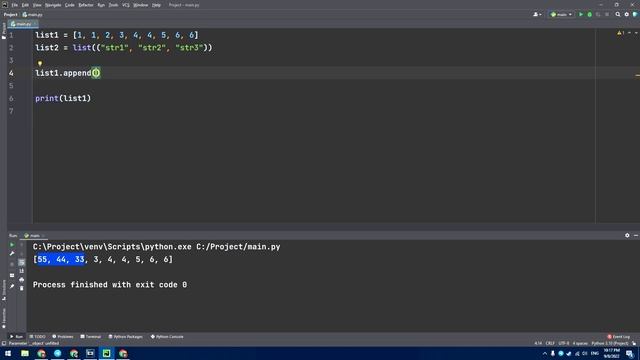Image resolution: width=640 pixels, height=360 pixels.
Task: Select the main tab in Run panel
Action: click(34, 236)
